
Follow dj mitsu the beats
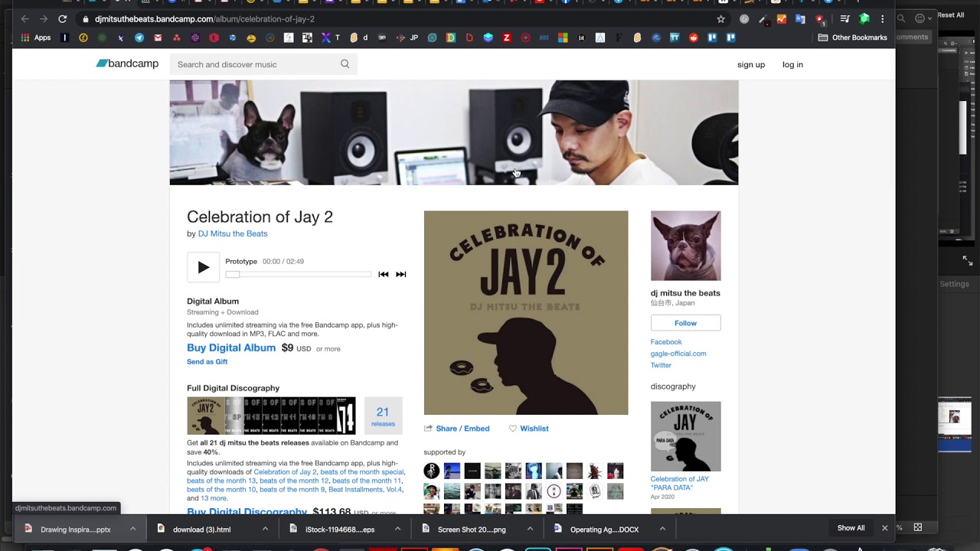(x=685, y=323)
